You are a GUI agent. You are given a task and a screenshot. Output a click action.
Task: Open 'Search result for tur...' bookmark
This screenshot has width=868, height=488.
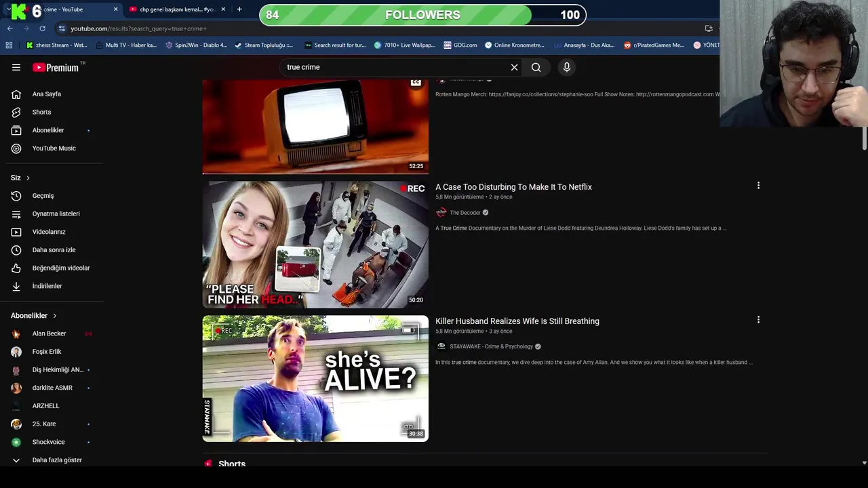(x=336, y=45)
